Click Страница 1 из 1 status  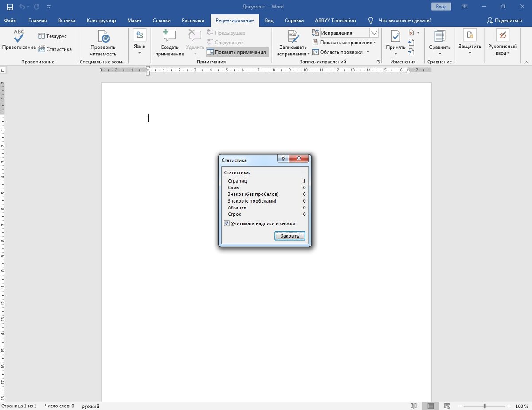pos(19,406)
